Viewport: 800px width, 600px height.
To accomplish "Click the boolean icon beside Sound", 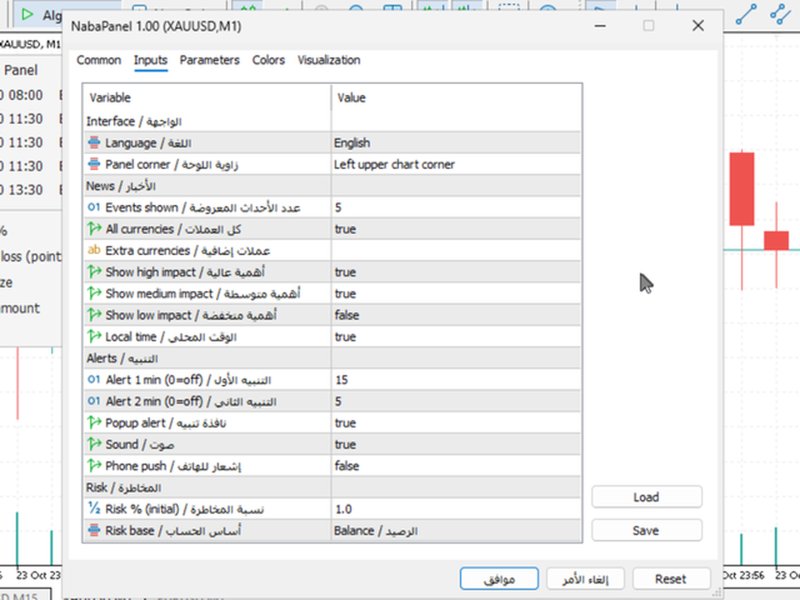I will coord(94,444).
